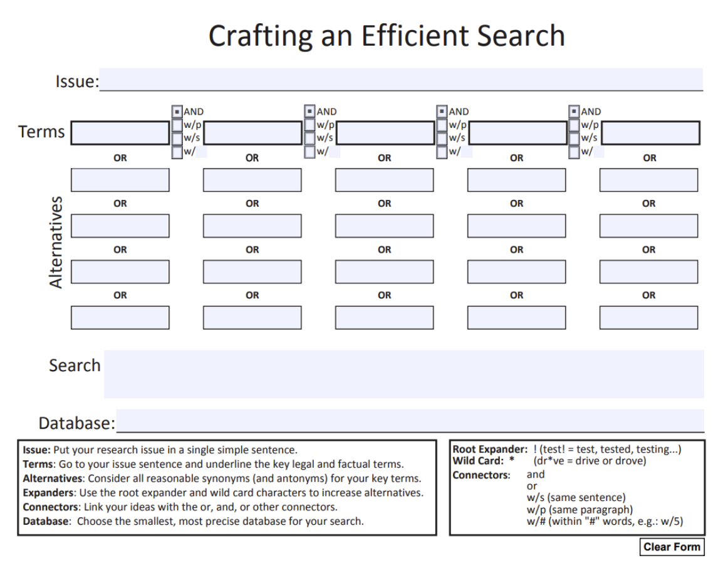Toggle AND checkbox in second connector group
Screen dimensions: 728x563
309,112
